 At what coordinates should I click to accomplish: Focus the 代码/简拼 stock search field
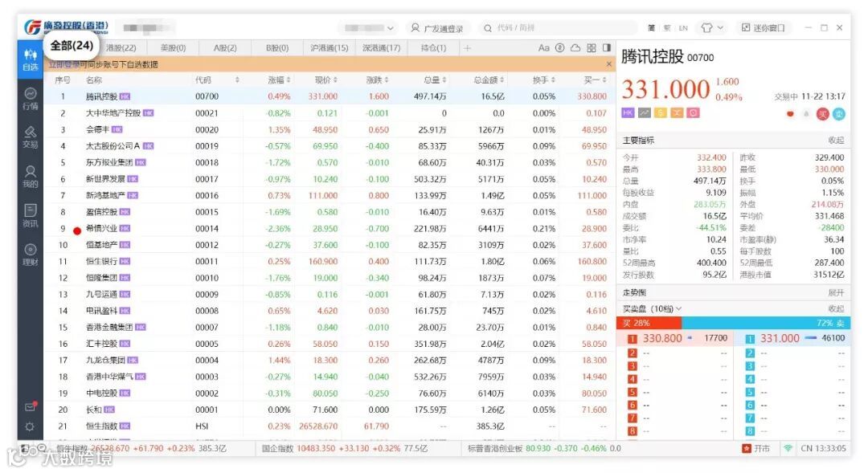pyautogui.click(x=558, y=27)
